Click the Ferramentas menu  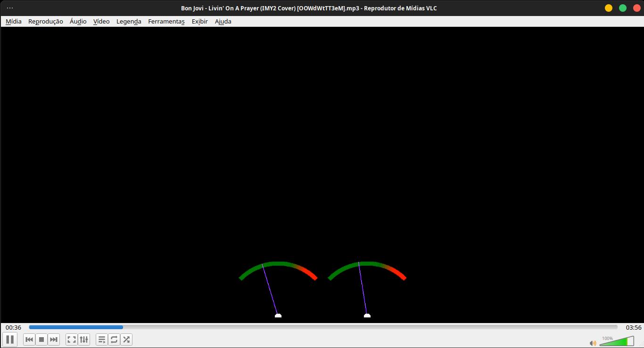166,21
